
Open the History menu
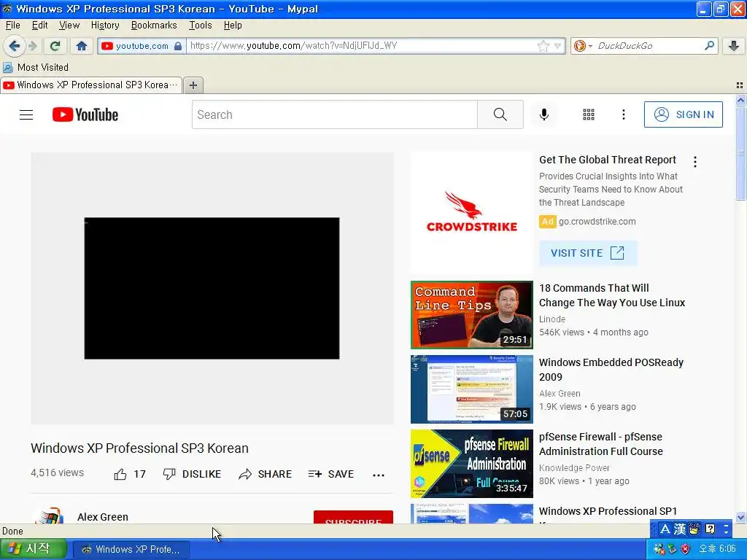[105, 26]
